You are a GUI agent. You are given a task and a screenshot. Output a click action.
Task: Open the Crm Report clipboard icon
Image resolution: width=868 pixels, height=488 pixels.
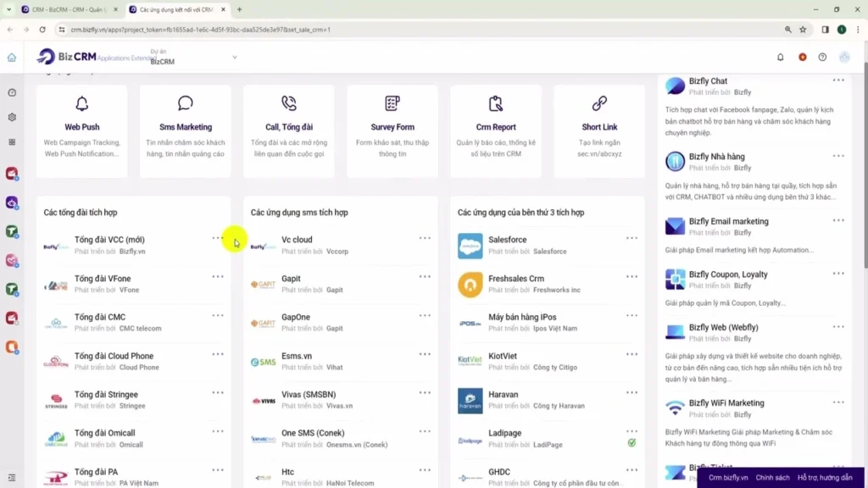point(496,104)
